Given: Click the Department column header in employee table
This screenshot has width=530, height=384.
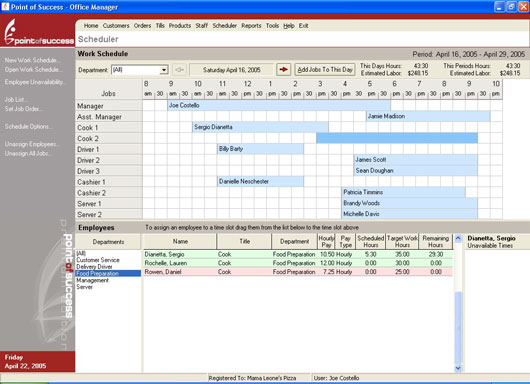Looking at the screenshot, I should [x=294, y=241].
